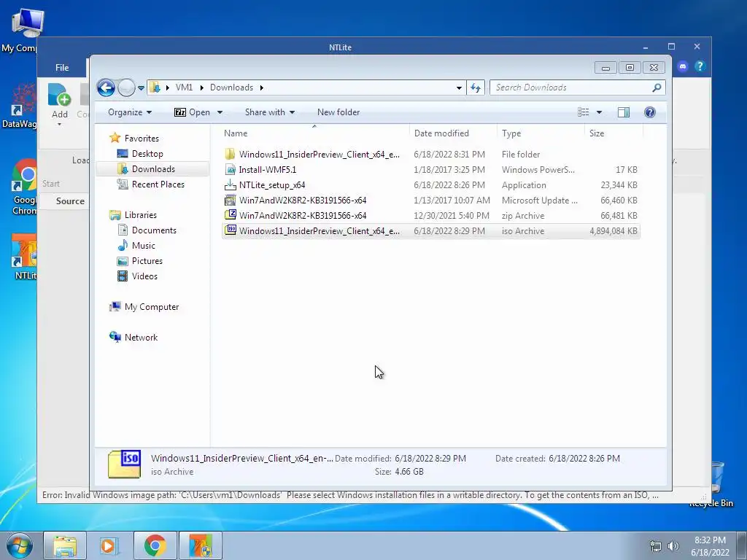Viewport: 747px width, 560px height.
Task: Click the NTLite setup installer icon
Action: click(x=230, y=184)
